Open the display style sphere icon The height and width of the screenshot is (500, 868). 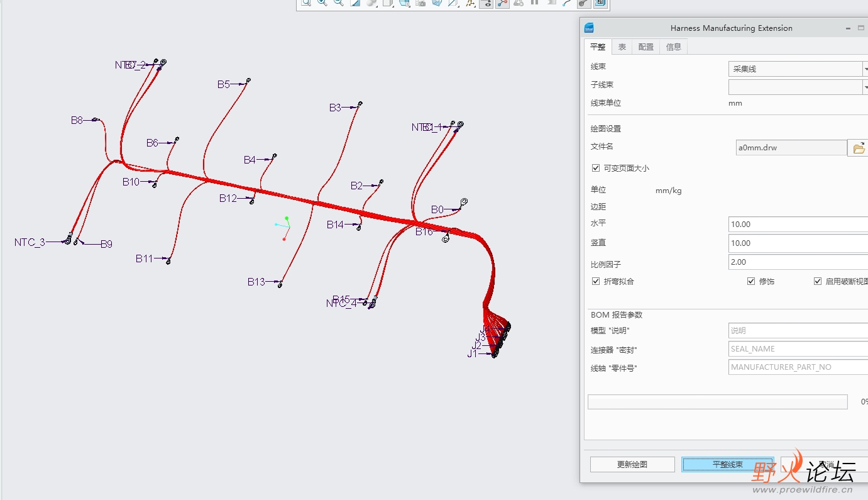[371, 3]
